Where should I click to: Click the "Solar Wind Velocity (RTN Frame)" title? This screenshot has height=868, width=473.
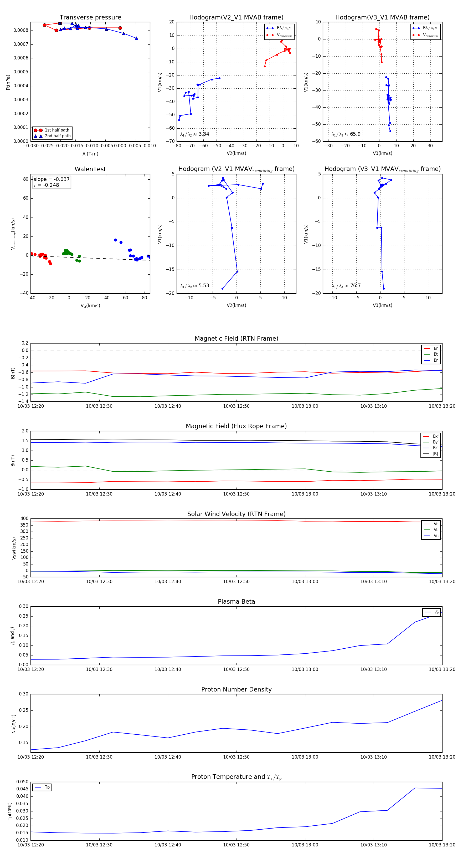[236, 514]
